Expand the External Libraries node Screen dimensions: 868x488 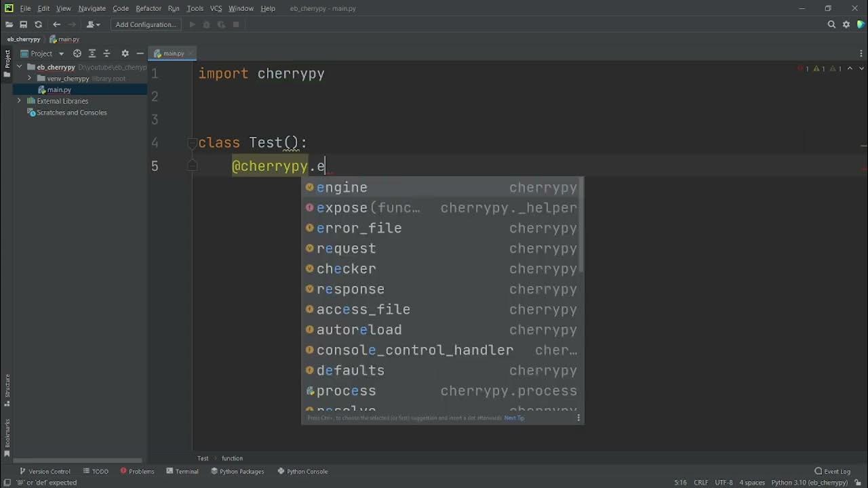(x=20, y=101)
